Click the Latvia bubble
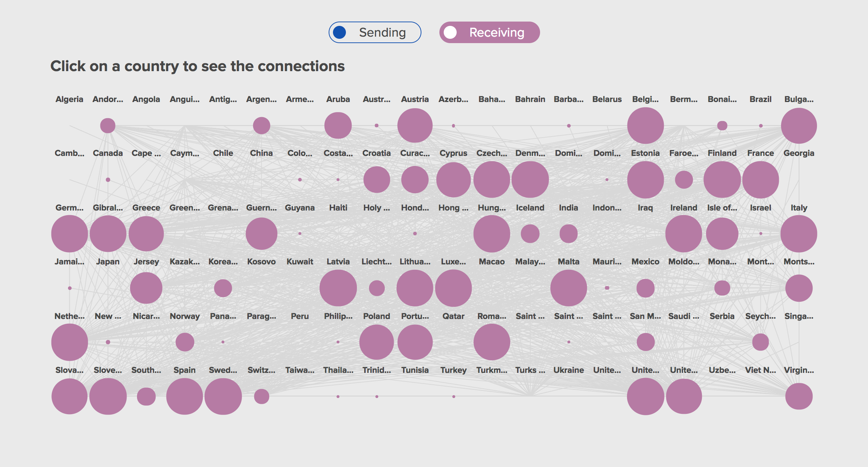The image size is (868, 467). click(338, 287)
